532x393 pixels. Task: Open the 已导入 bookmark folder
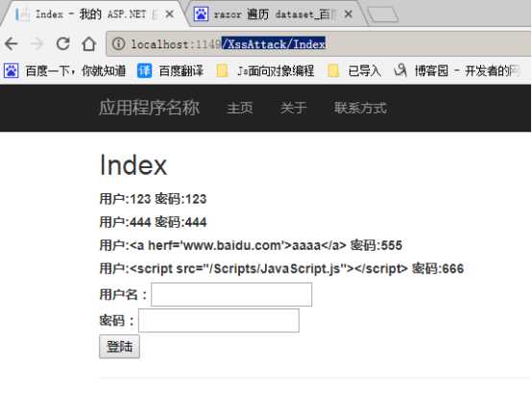point(354,71)
